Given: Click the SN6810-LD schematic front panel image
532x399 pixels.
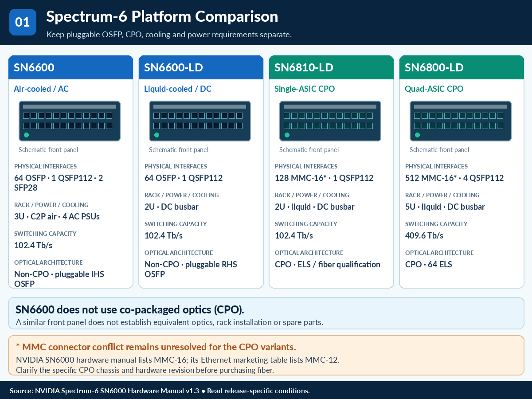Looking at the screenshot, I should 330,121.
